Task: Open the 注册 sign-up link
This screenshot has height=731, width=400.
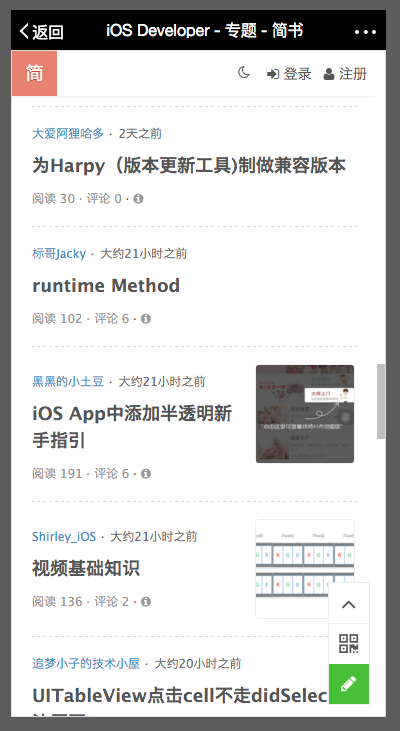Action: tap(345, 74)
